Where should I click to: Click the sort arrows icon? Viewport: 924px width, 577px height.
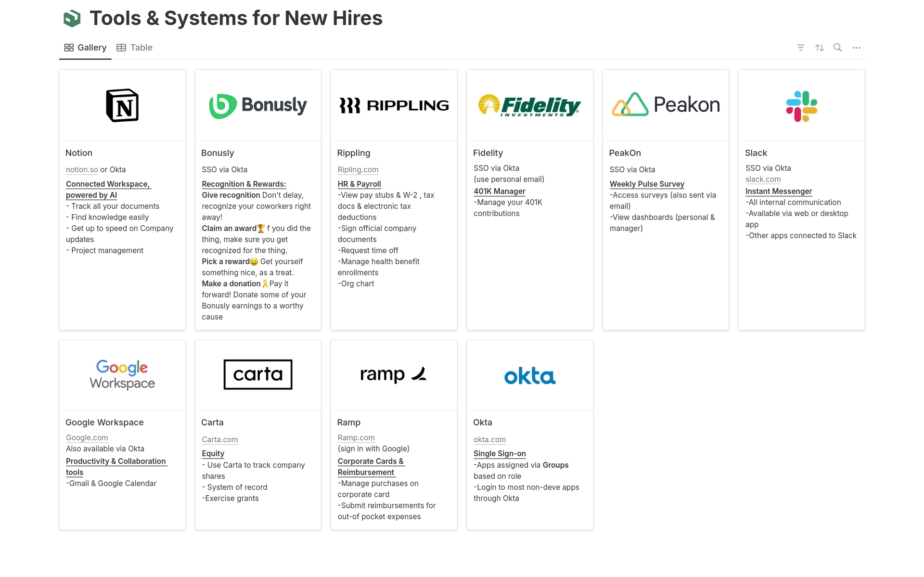point(819,48)
